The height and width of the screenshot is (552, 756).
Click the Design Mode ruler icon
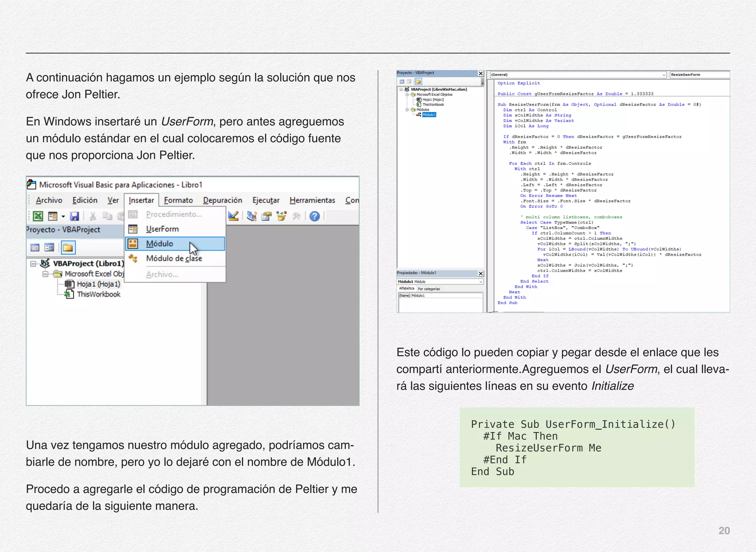pos(233,216)
